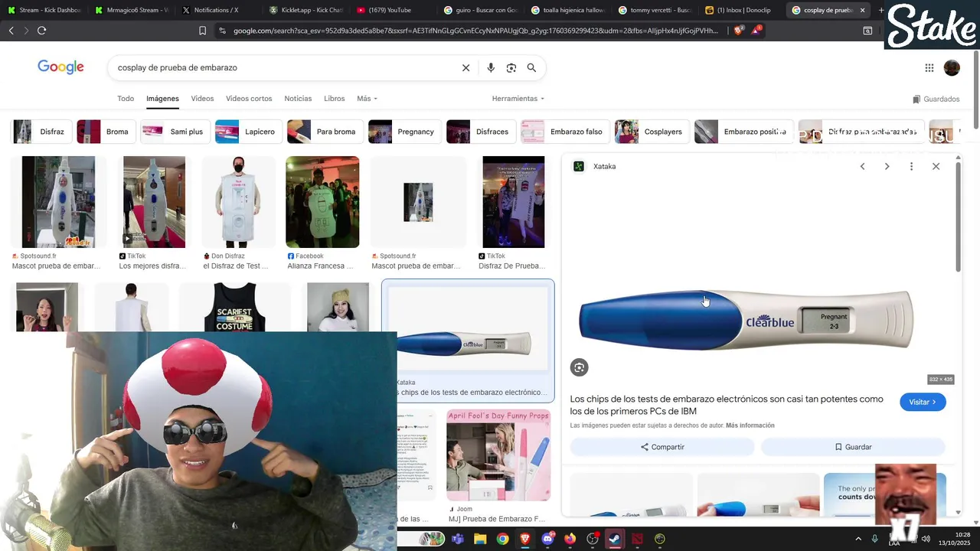Show the previous image in the preview panel
The width and height of the screenshot is (980, 551).
click(862, 166)
